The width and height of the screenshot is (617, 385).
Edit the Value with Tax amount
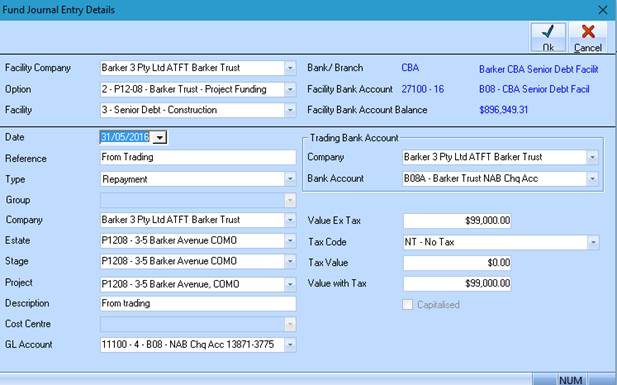457,283
